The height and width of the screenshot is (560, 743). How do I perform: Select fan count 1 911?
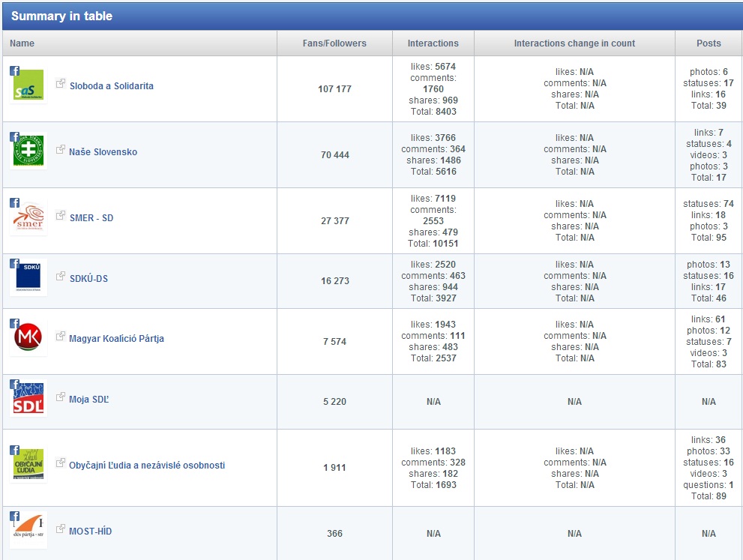334,467
